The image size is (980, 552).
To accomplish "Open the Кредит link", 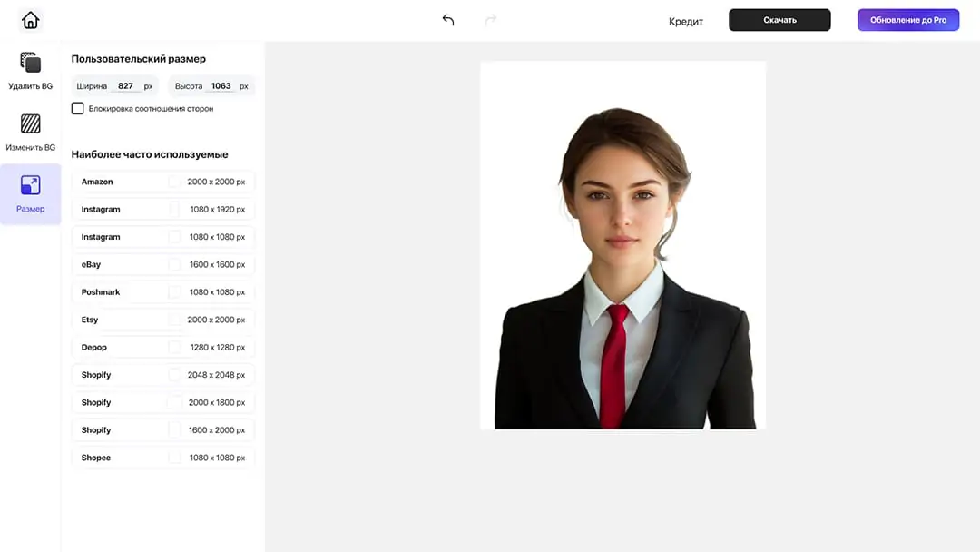I will pos(686,21).
